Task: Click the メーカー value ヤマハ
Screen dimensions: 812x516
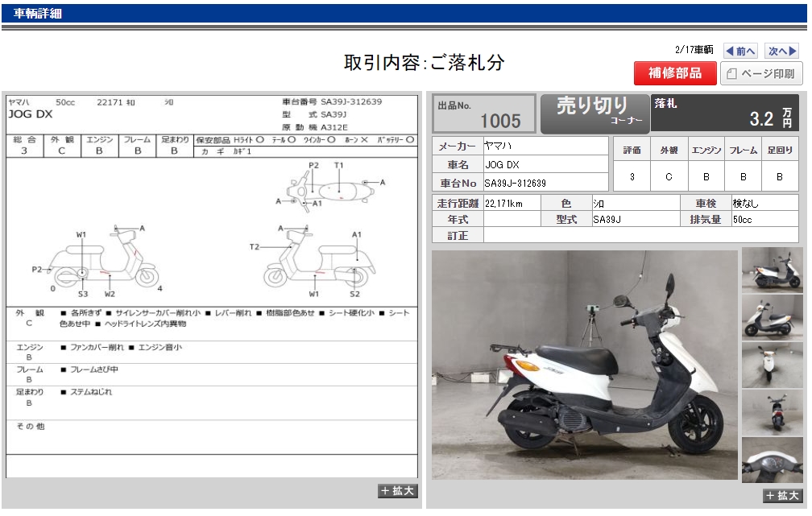Action: (x=498, y=146)
